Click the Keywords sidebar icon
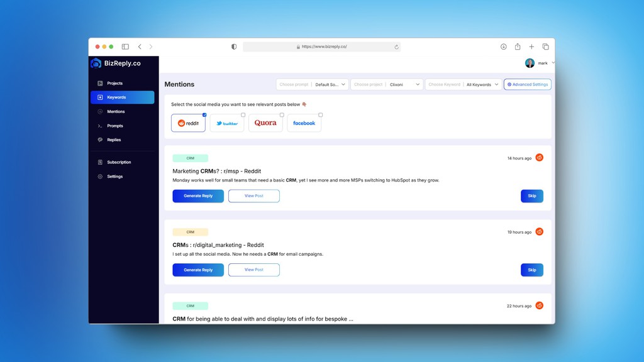The image size is (644, 362). pyautogui.click(x=100, y=97)
